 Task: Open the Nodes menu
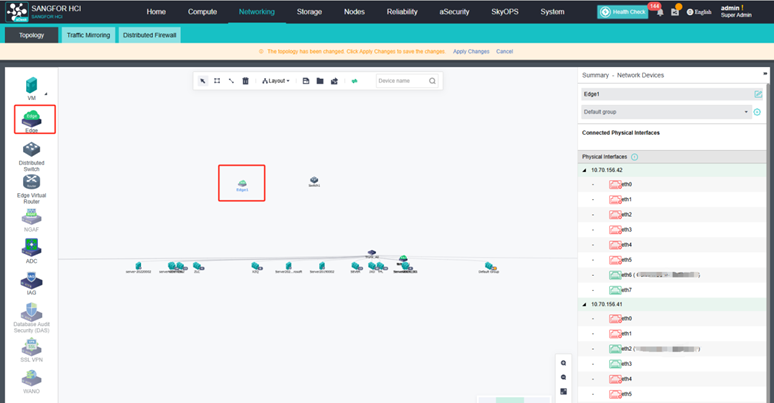click(x=354, y=12)
